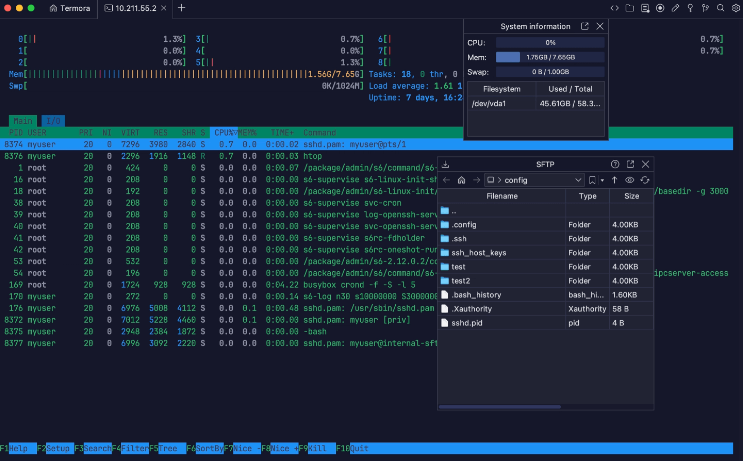Select the parent '..' folder row in SFTP
743x461 pixels.
[545, 210]
